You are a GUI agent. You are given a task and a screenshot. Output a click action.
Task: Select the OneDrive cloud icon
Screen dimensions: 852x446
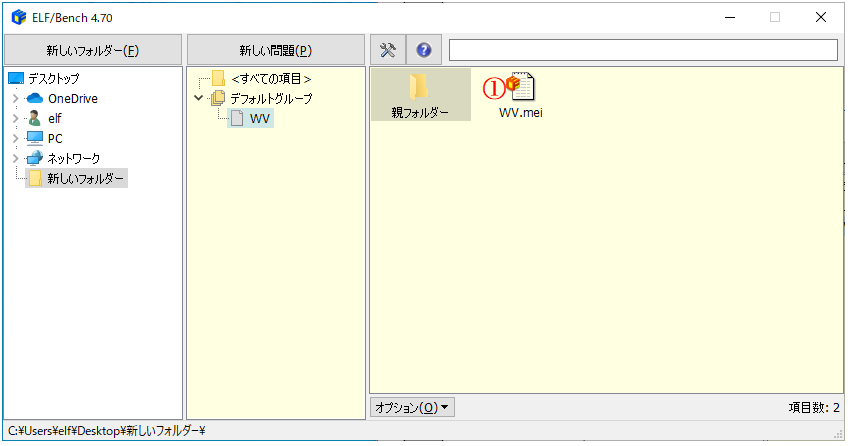[x=34, y=98]
